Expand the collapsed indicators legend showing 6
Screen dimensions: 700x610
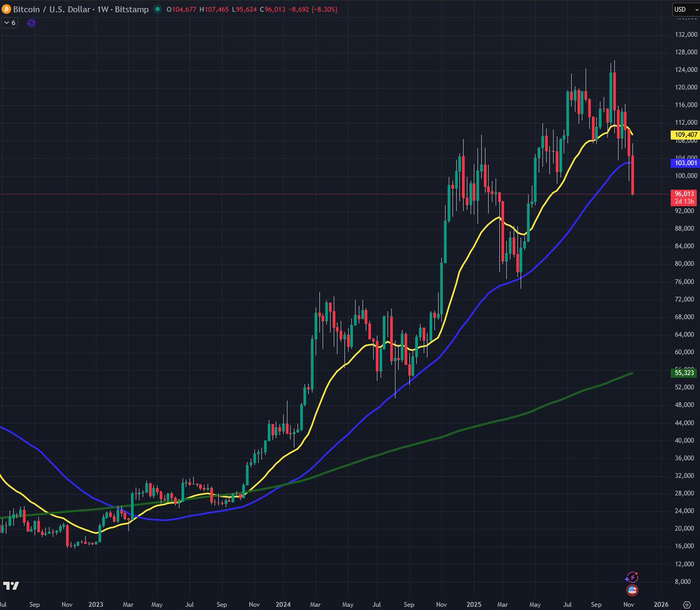tap(10, 23)
